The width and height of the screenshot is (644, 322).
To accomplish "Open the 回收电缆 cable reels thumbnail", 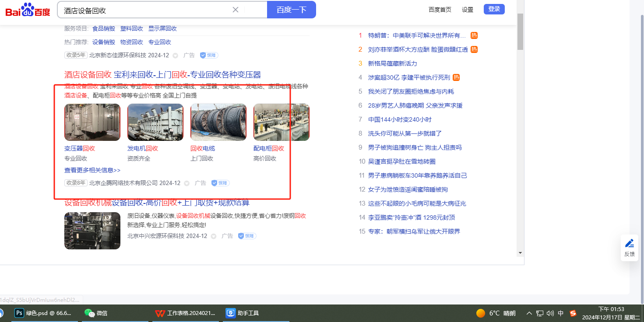I will tap(218, 122).
